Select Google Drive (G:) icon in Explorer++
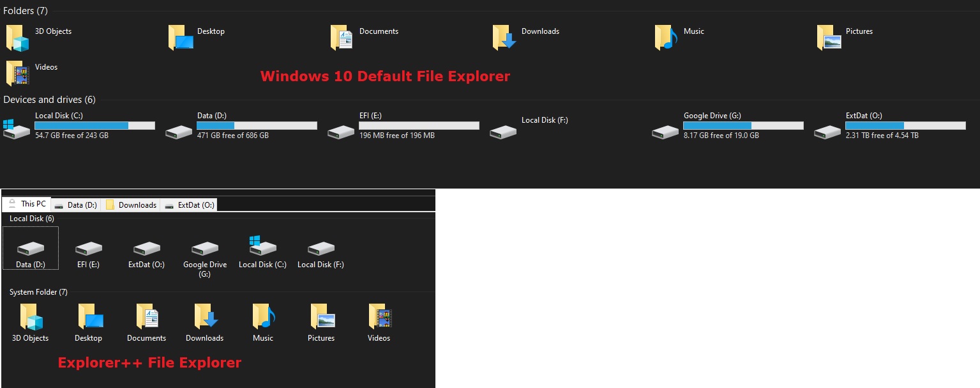The image size is (980, 388). pyautogui.click(x=205, y=249)
